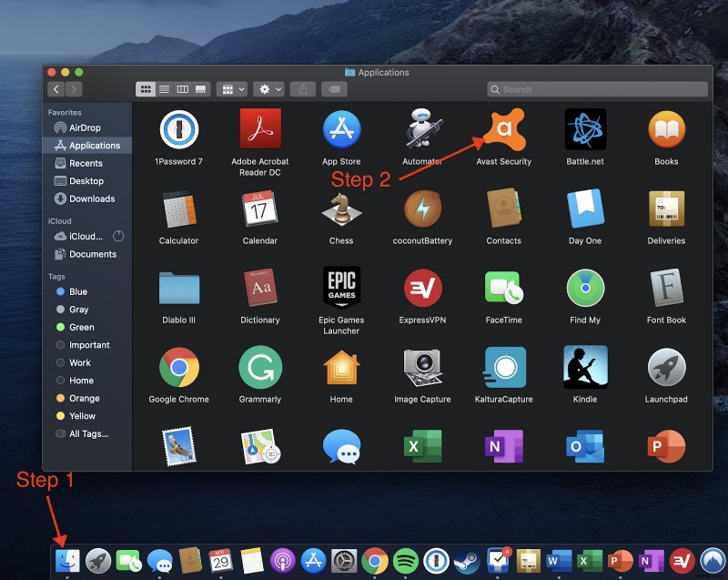Click the Share button in the toolbar

click(x=304, y=89)
